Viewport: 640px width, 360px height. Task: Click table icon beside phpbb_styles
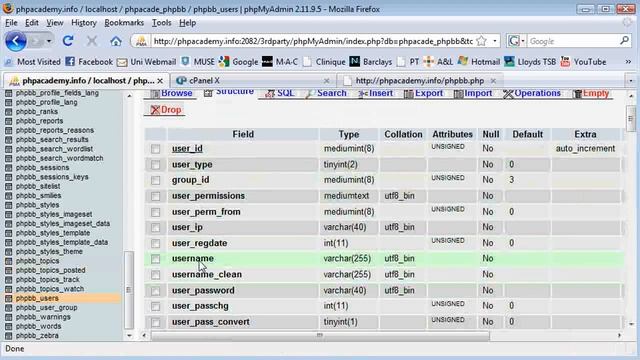tap(9, 205)
